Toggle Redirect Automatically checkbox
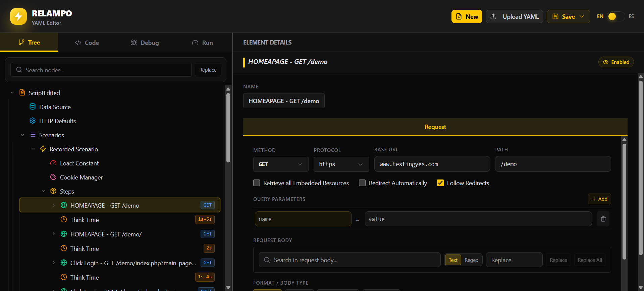 click(362, 183)
